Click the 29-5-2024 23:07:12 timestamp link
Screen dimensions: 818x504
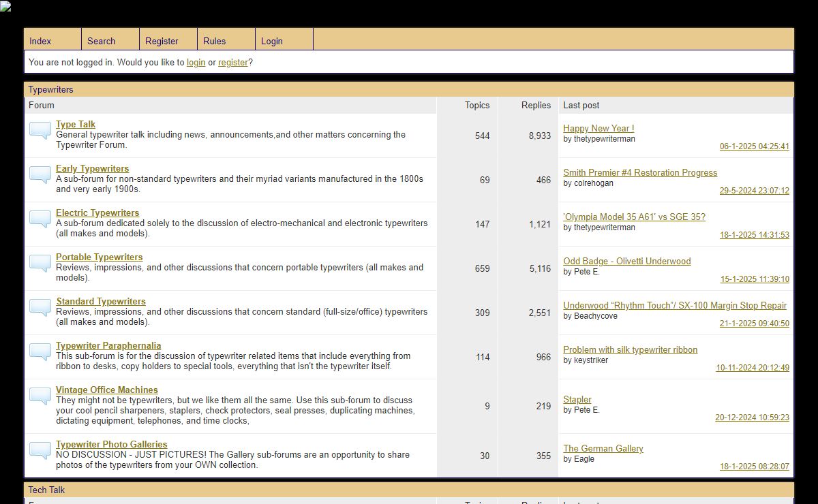pyautogui.click(x=755, y=191)
